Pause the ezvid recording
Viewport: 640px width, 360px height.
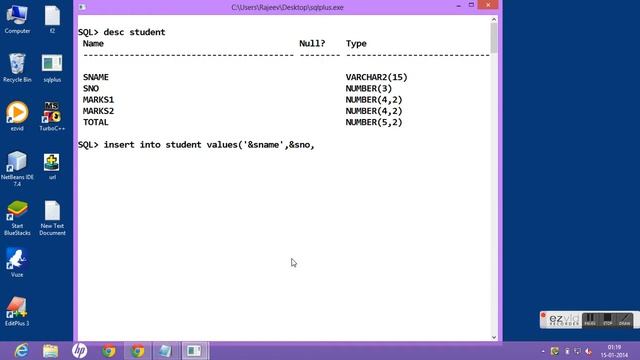click(x=590, y=320)
